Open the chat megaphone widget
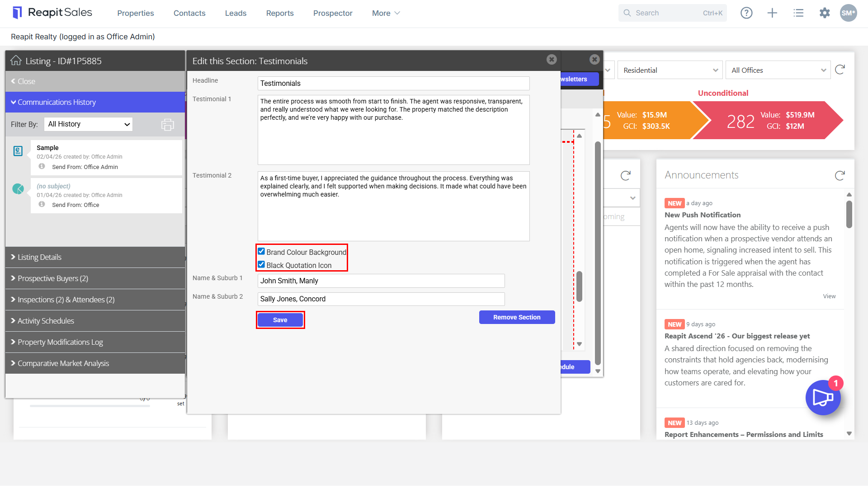Image resolution: width=868 pixels, height=488 pixels. point(823,398)
